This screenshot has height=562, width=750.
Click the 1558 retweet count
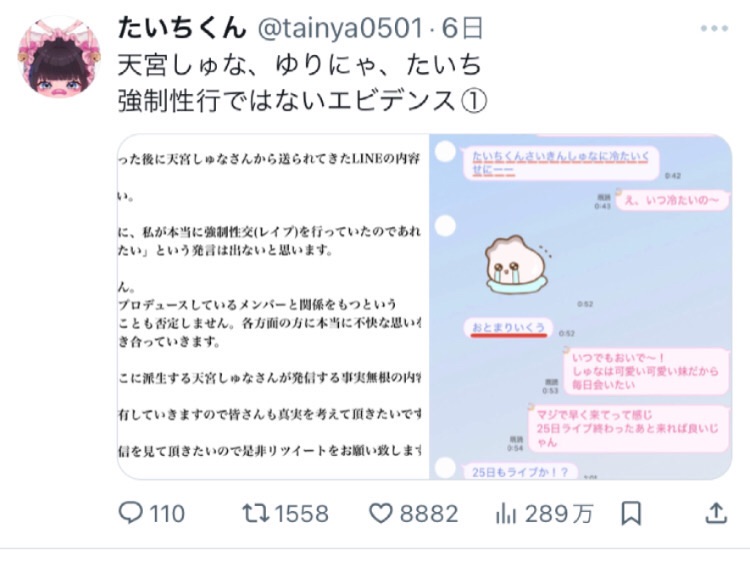(301, 514)
